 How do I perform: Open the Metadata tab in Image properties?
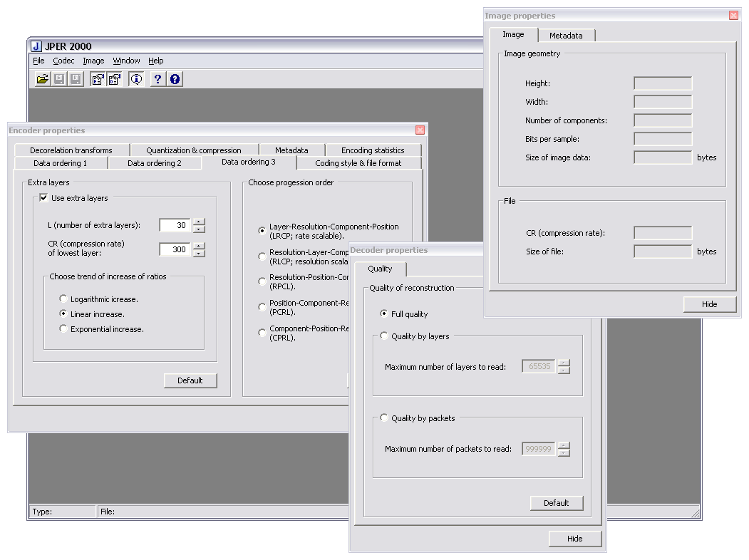[x=566, y=36]
